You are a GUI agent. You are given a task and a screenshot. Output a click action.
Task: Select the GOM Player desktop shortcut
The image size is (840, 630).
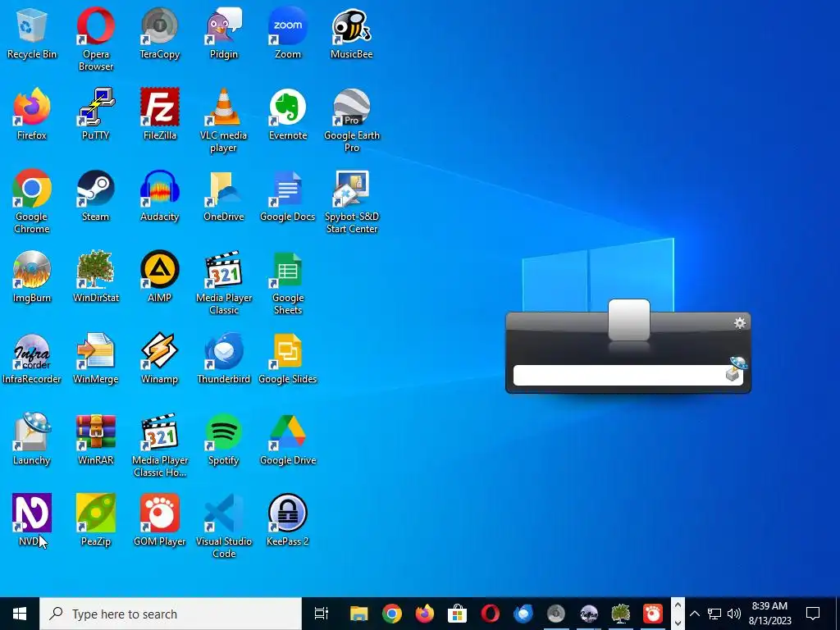(x=160, y=520)
